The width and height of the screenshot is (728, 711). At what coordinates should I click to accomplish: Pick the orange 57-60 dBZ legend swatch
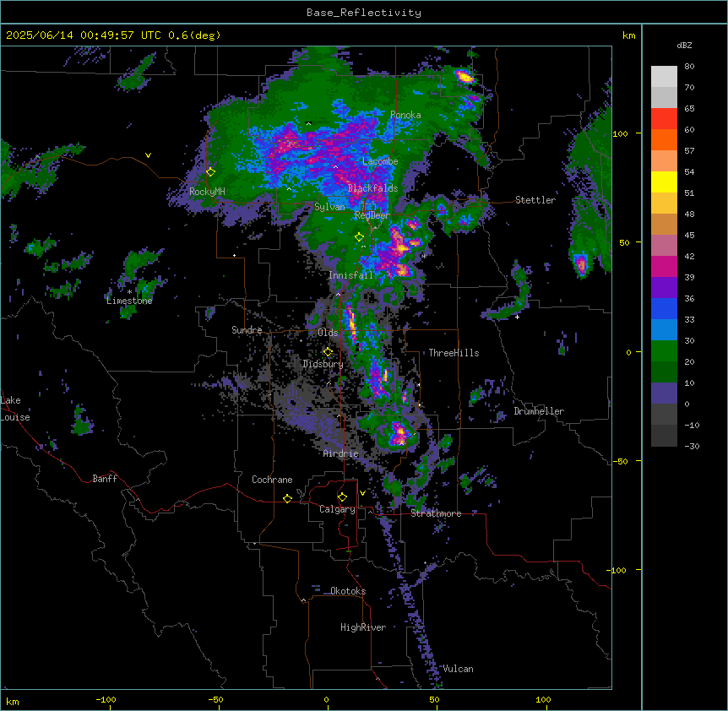coord(664,139)
